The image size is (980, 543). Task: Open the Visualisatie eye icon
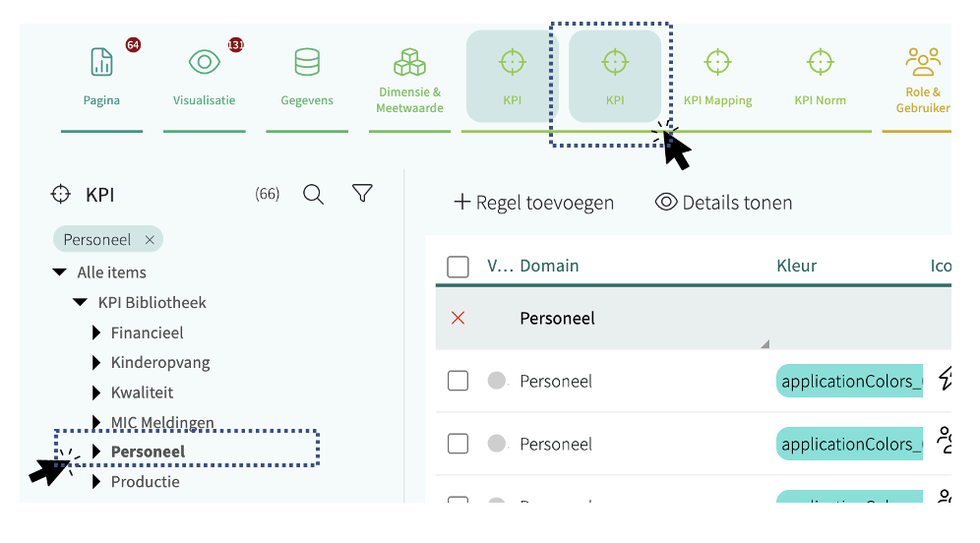coord(205,63)
